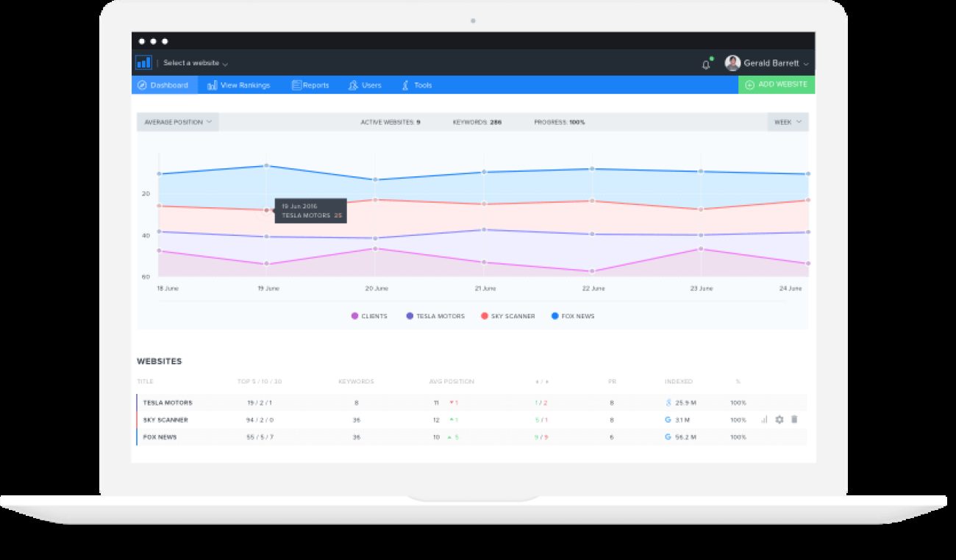Toggle Fox News series in chart legend

pyautogui.click(x=573, y=316)
